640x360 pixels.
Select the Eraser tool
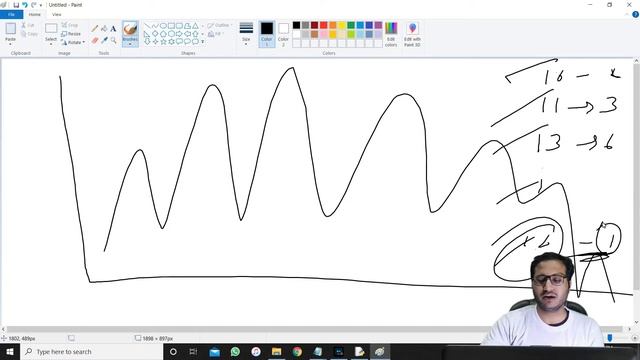[95, 40]
